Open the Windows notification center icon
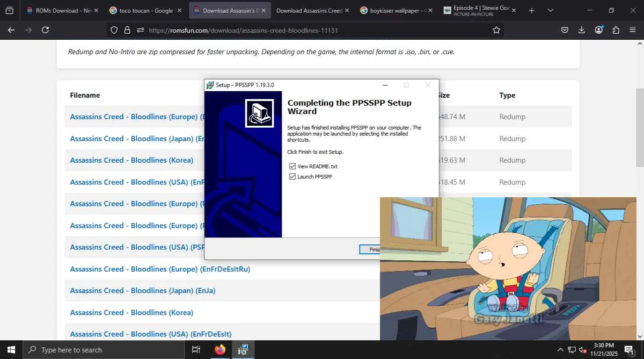The width and height of the screenshot is (644, 359). (629, 350)
